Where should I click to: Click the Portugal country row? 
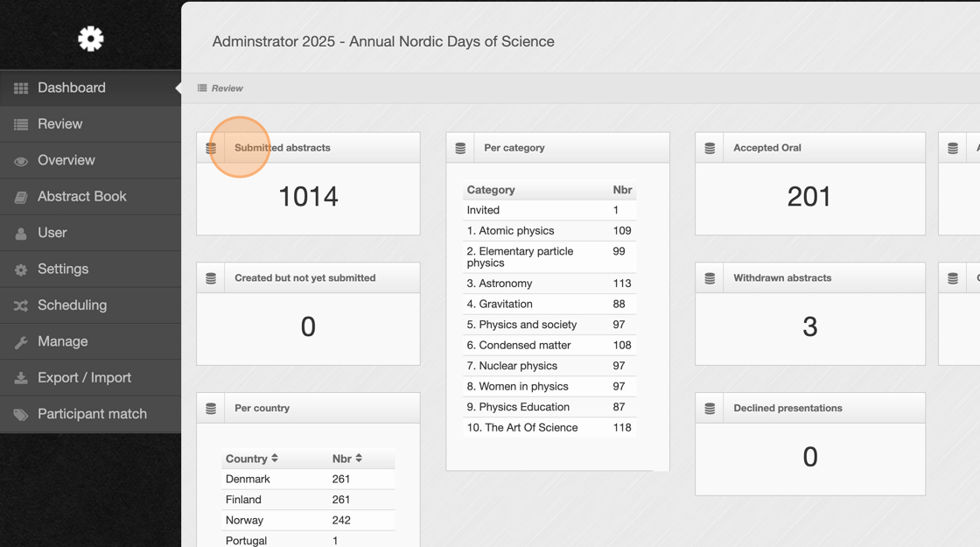pyautogui.click(x=308, y=539)
